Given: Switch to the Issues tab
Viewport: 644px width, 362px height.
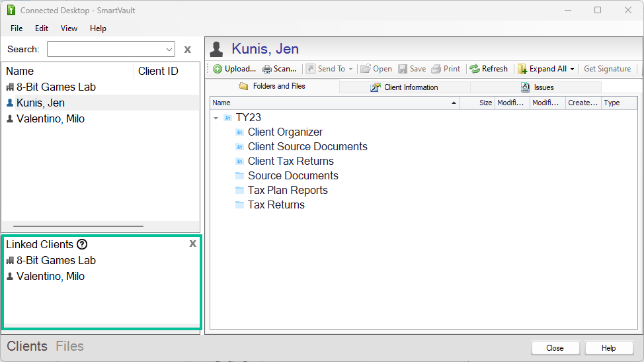Looking at the screenshot, I should [x=536, y=87].
